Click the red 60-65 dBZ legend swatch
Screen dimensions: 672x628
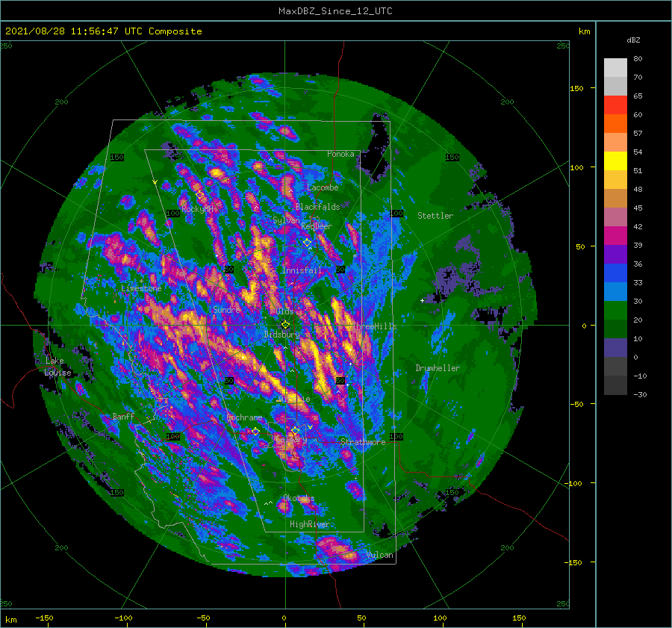point(615,105)
